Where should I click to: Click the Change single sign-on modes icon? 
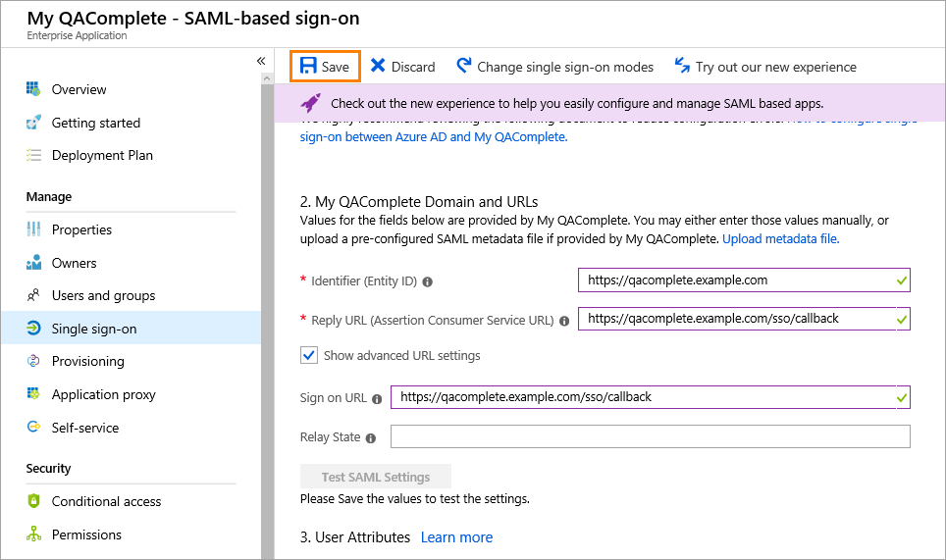464,66
